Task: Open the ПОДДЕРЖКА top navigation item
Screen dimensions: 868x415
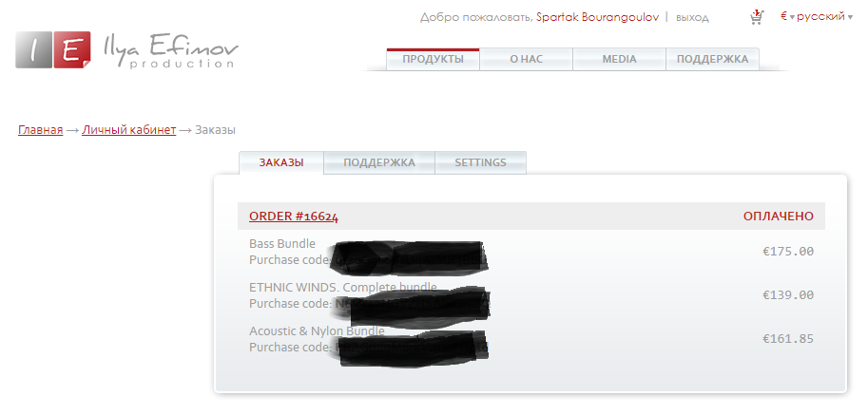Action: pyautogui.click(x=712, y=59)
